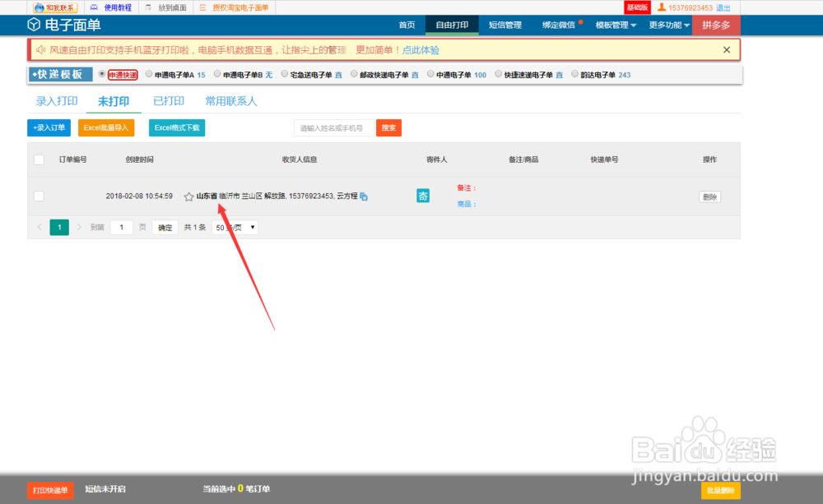Click the 快递模板 header label
The height and width of the screenshot is (504, 823).
(60, 75)
